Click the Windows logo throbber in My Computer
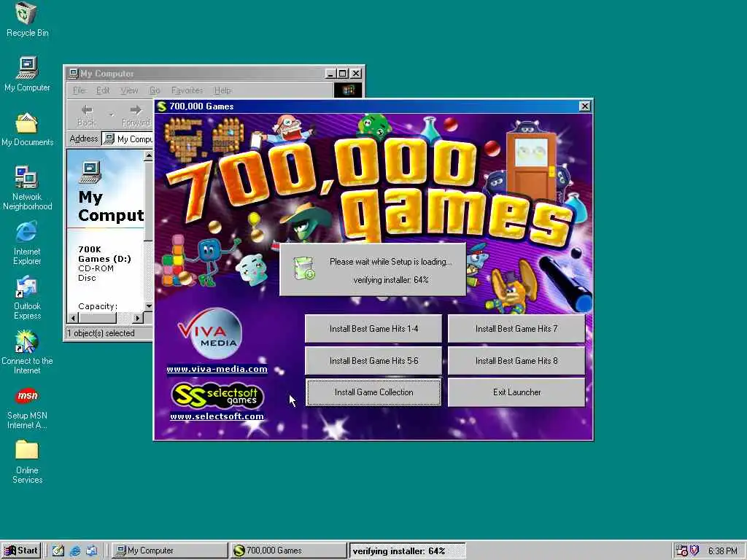Screen dimensions: 747x560 click(348, 90)
